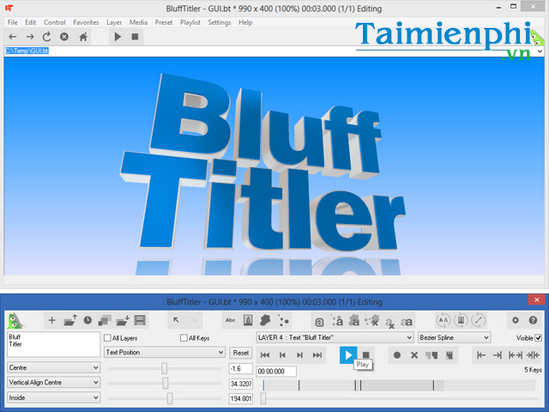Screen dimensions: 549x412
Task: Jump to first key with rewind button
Action: 265,355
